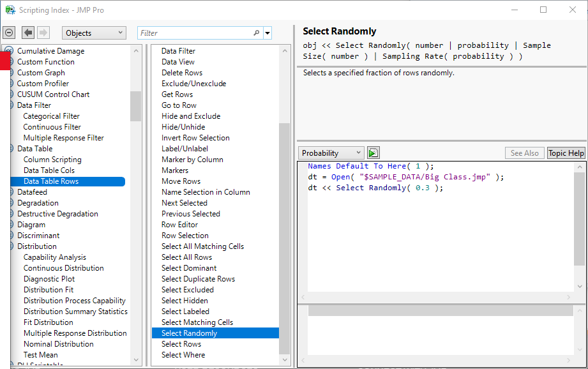588x369 pixels.
Task: Choose Select Where in message list
Action: pyautogui.click(x=183, y=355)
